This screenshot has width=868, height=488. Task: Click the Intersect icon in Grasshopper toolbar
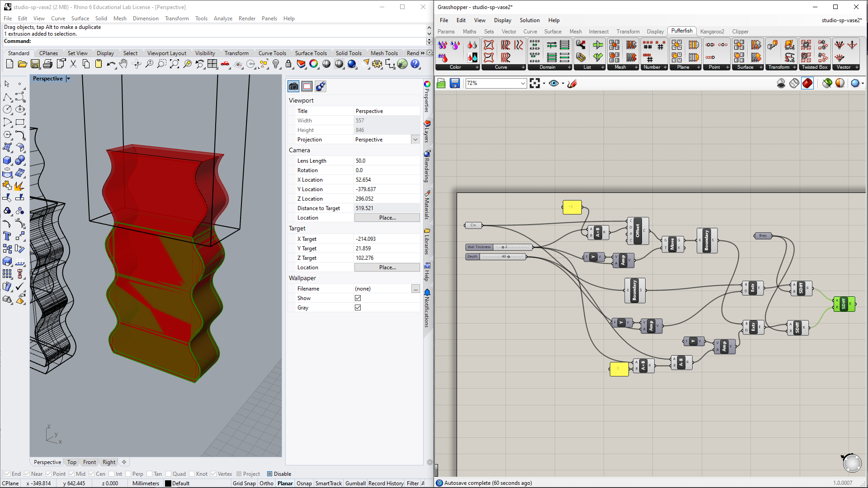pos(597,31)
